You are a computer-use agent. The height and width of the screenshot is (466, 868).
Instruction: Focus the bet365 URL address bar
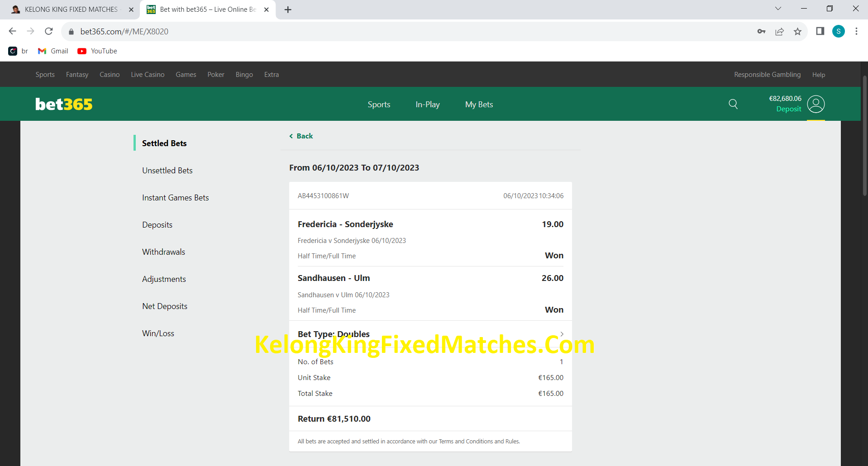point(407,31)
